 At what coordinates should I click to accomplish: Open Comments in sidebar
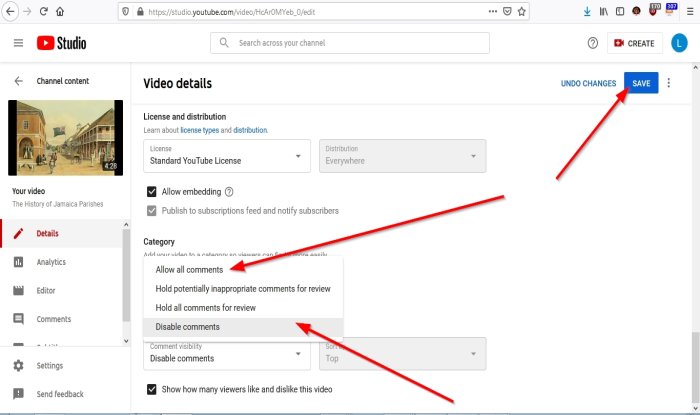coord(62,319)
